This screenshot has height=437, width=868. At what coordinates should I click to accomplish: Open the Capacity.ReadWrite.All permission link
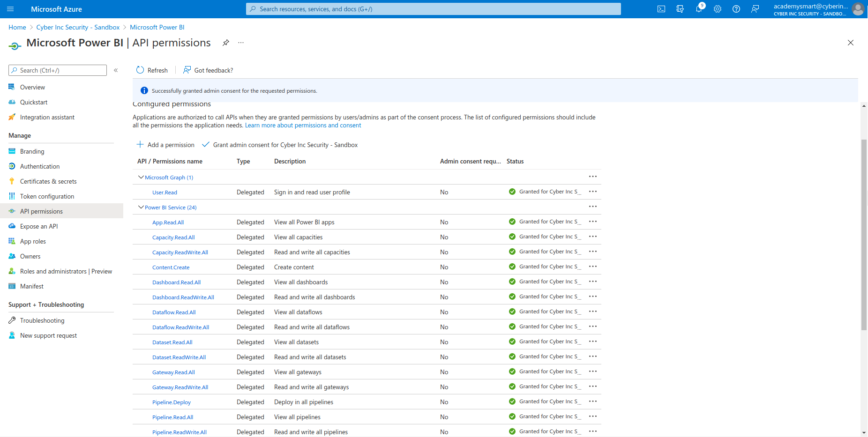180,252
